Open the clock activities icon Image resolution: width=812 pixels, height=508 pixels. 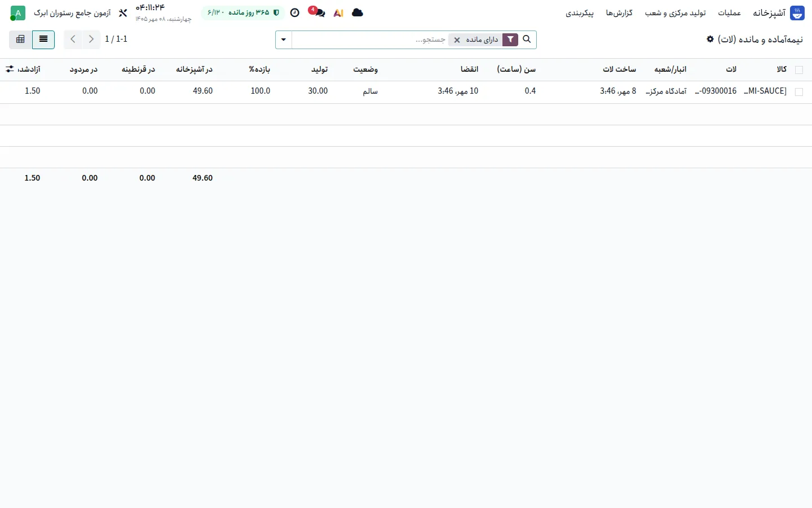[294, 12]
